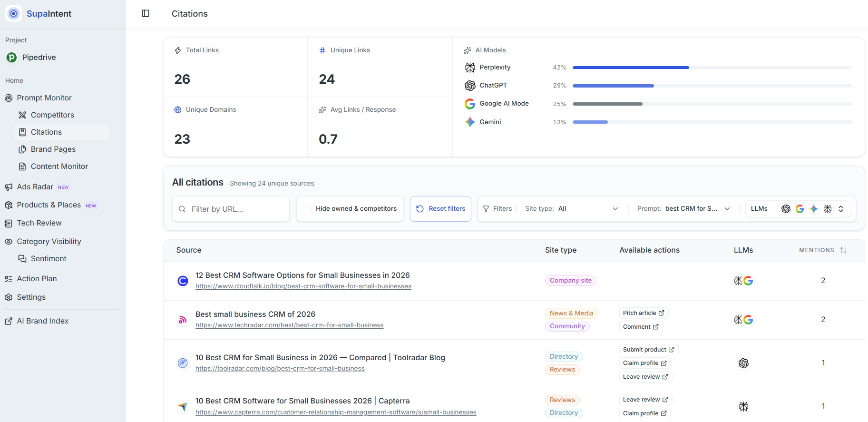Click the Sentiment chat bubbles icon
The height and width of the screenshot is (422, 868).
(x=22, y=259)
